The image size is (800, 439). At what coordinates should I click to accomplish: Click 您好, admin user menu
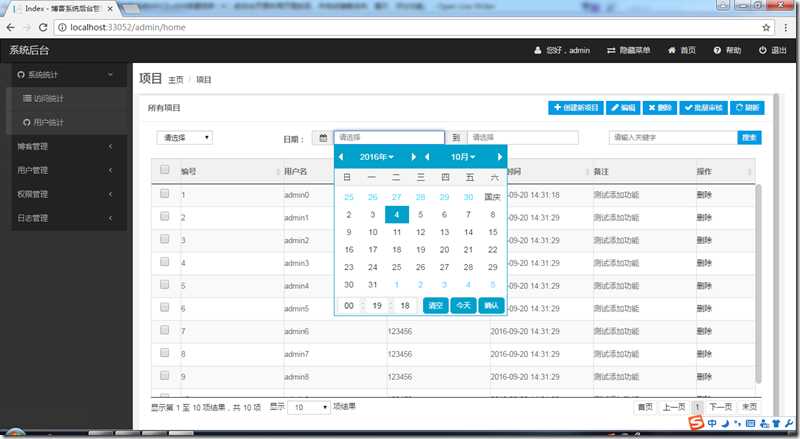[x=562, y=51]
